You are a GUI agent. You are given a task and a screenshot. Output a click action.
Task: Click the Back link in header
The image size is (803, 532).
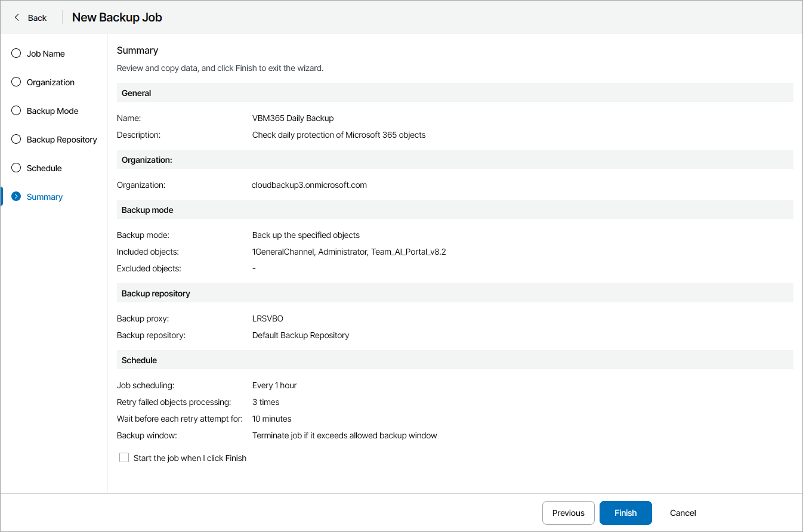tap(37, 18)
